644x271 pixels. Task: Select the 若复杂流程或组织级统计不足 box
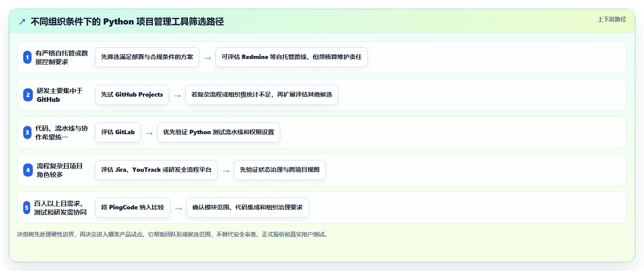pos(262,95)
